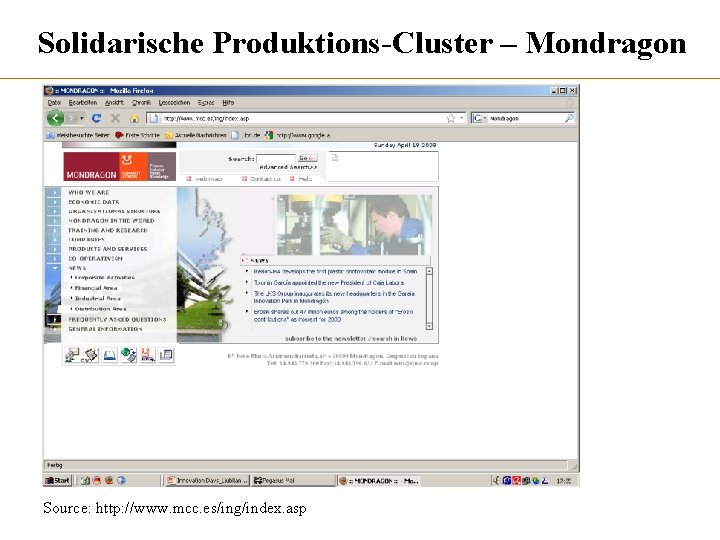Open MONDRAGON IN THE WORLD item

tap(111, 221)
